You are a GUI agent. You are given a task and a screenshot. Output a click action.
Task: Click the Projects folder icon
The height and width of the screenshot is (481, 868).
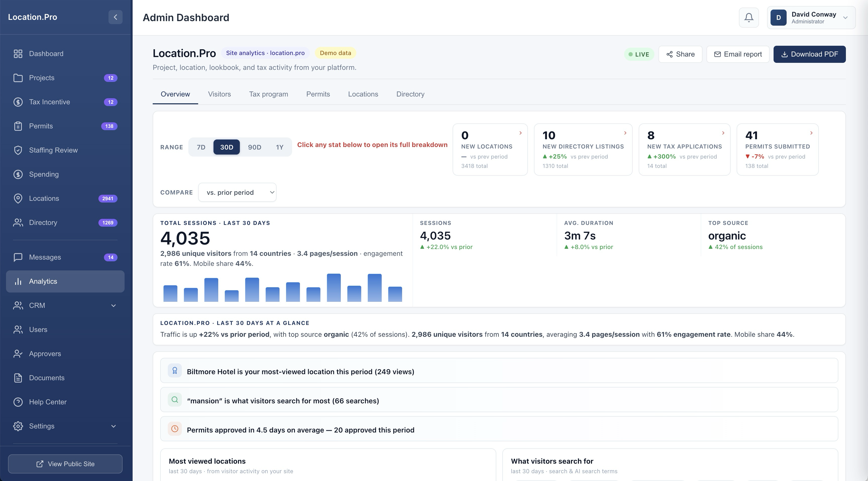[x=18, y=78]
